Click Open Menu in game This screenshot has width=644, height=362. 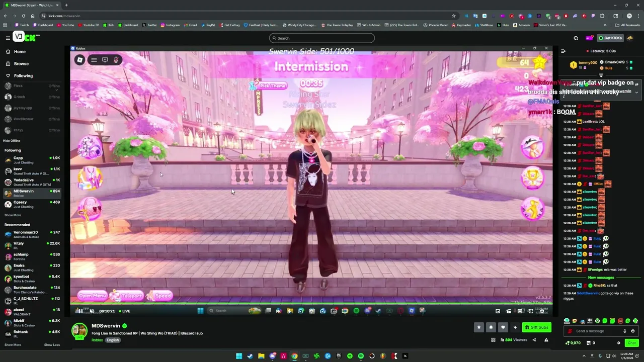93,296
